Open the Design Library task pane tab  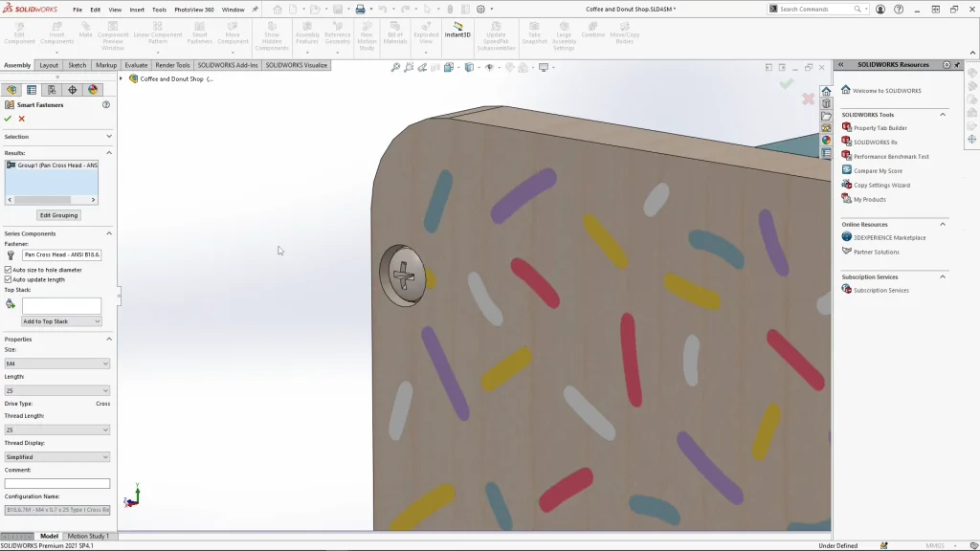[826, 103]
